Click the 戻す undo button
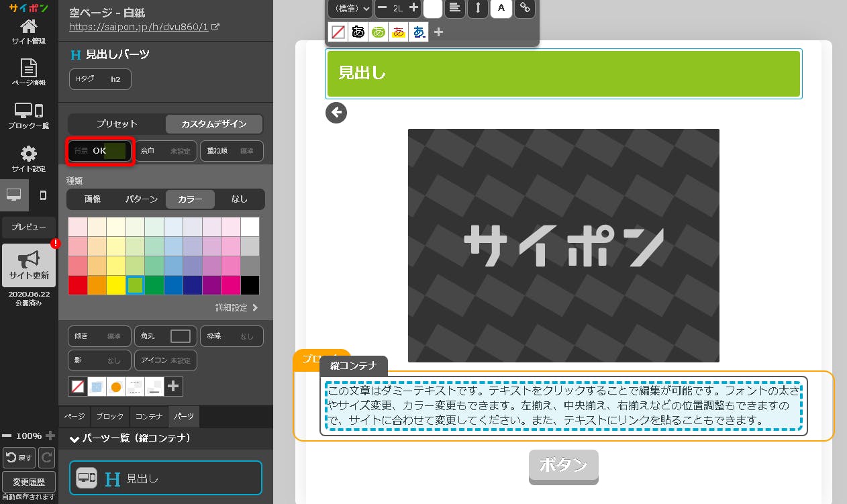Viewport: 847px width, 504px height. click(x=19, y=458)
